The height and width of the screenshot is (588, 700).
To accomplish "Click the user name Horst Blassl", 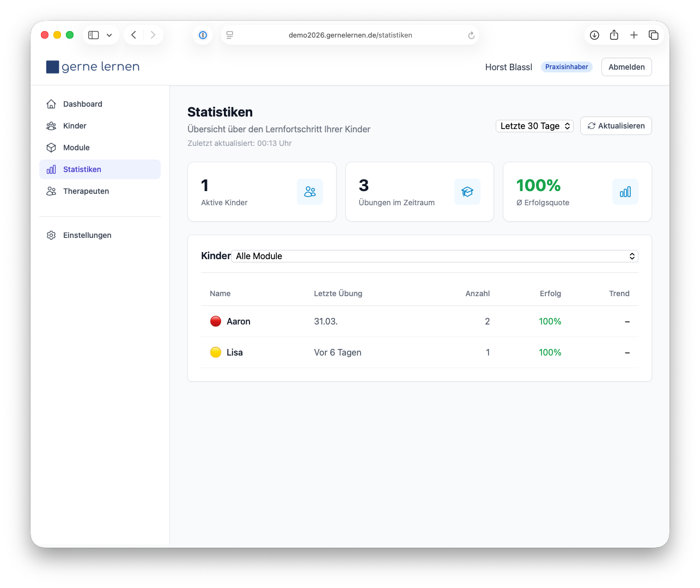I will click(x=509, y=67).
